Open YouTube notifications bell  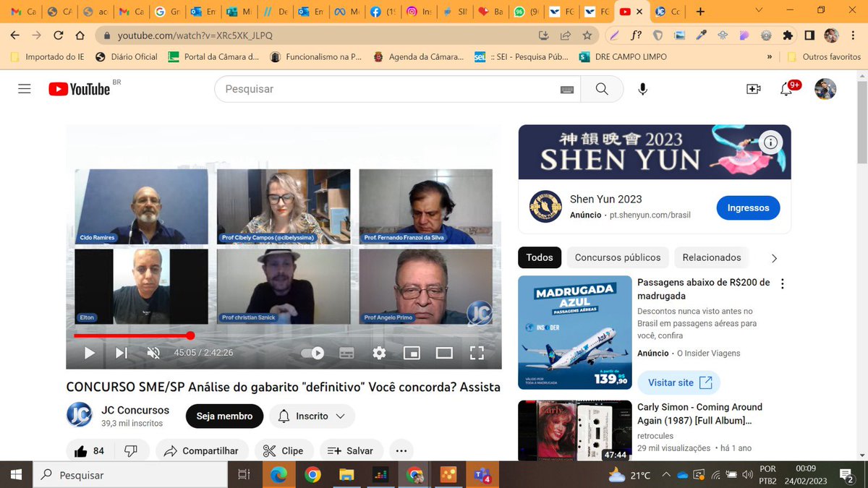(x=786, y=89)
